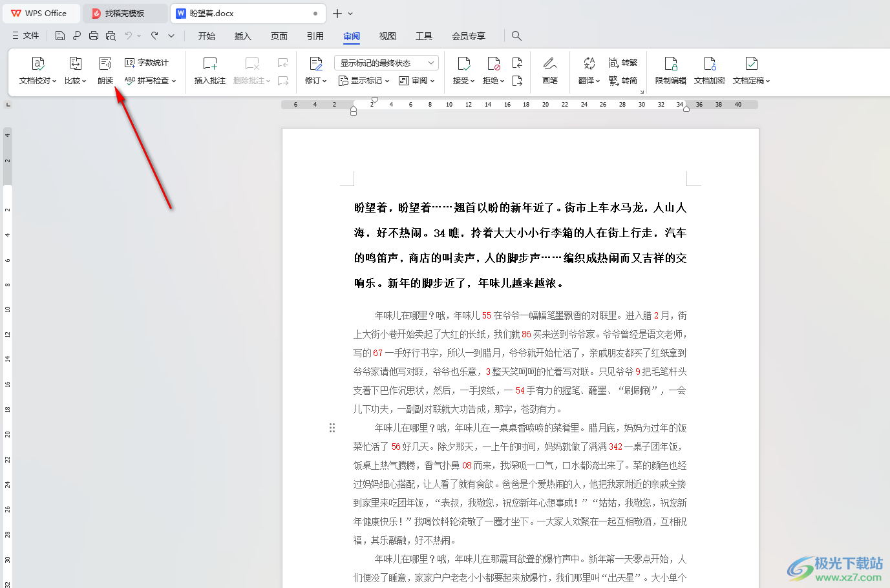The image size is (890, 588).
Task: Switch to the 开始 tab
Action: pos(207,36)
